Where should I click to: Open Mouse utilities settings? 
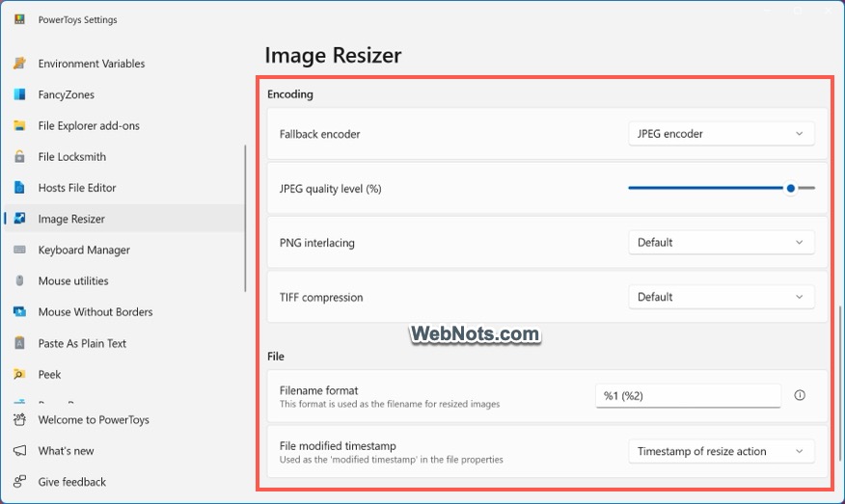123,280
